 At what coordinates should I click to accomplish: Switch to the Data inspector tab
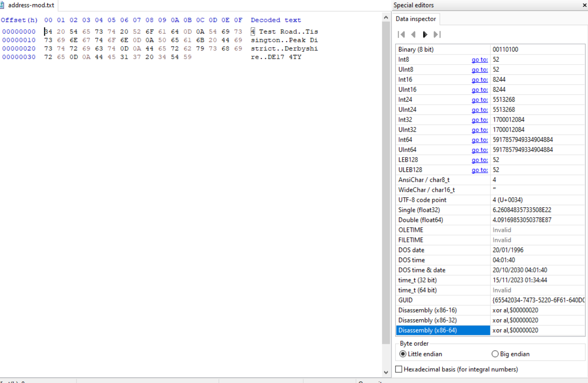[x=415, y=19]
